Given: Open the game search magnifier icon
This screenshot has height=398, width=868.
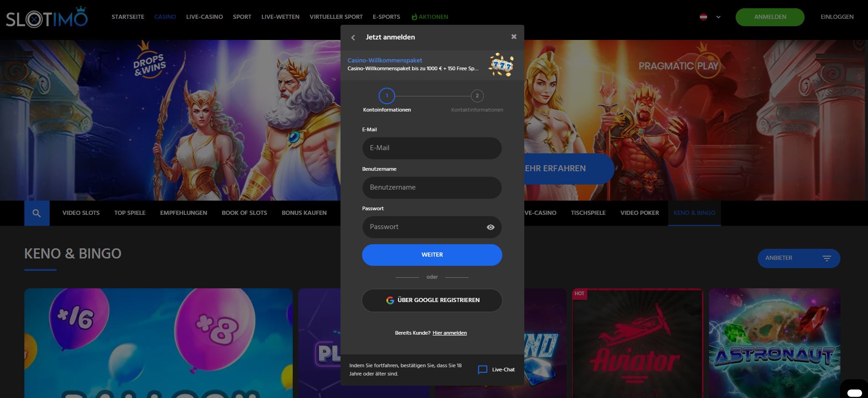Looking at the screenshot, I should coord(37,213).
